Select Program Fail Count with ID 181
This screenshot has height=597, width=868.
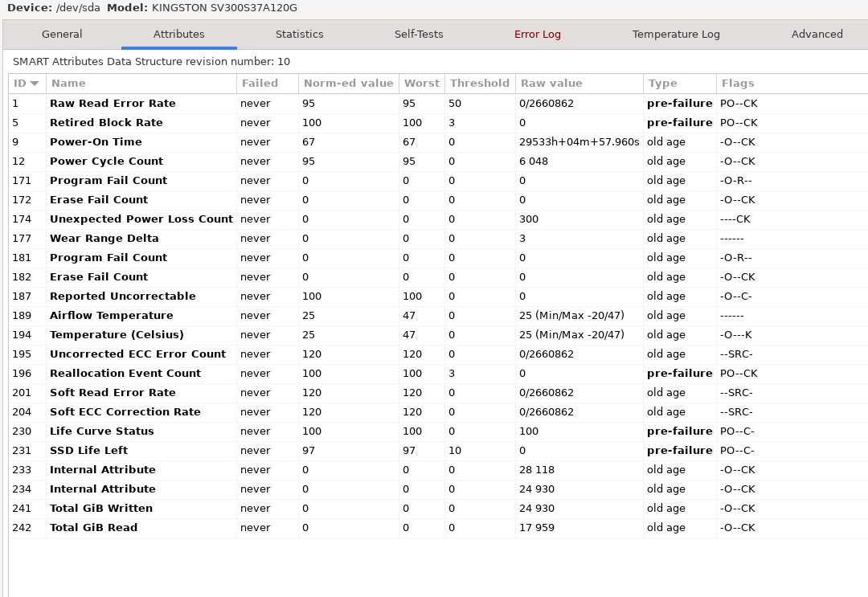click(439, 258)
